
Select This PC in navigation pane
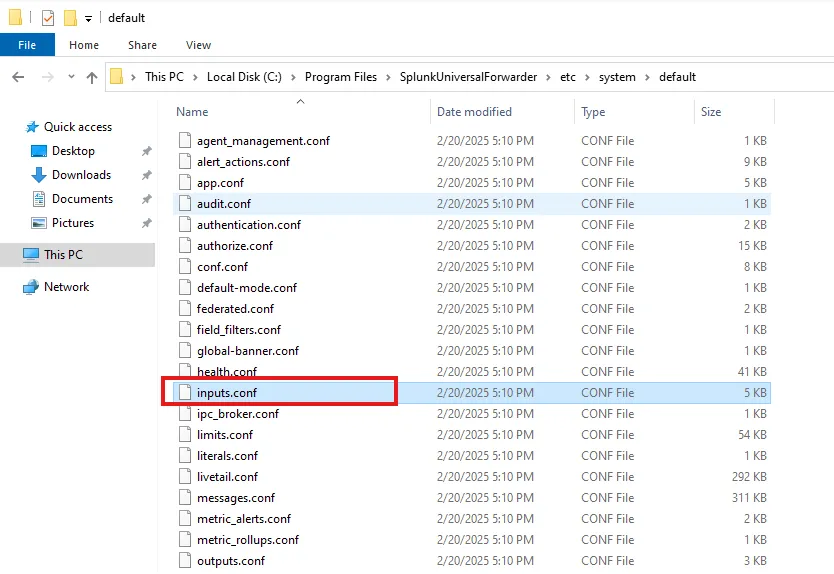pyautogui.click(x=63, y=255)
